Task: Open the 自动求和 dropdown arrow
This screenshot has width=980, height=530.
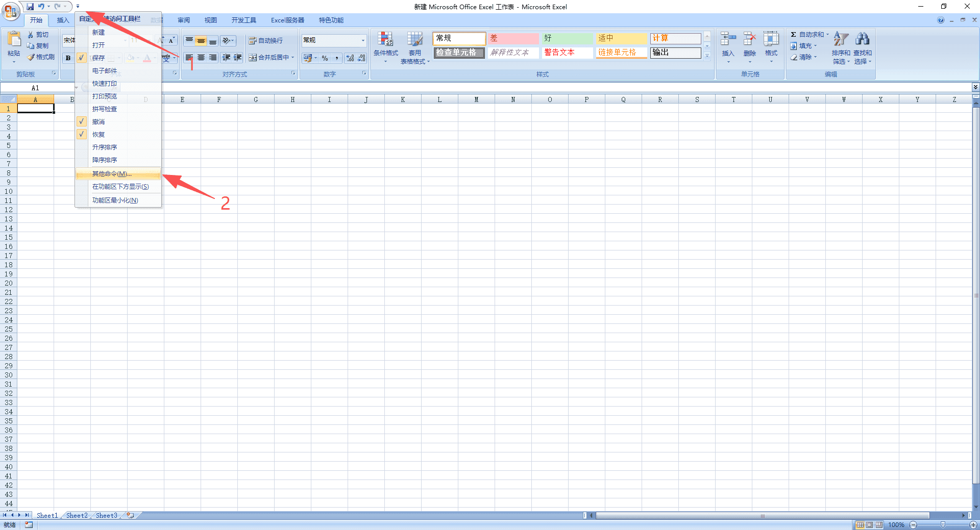Action: 827,35
